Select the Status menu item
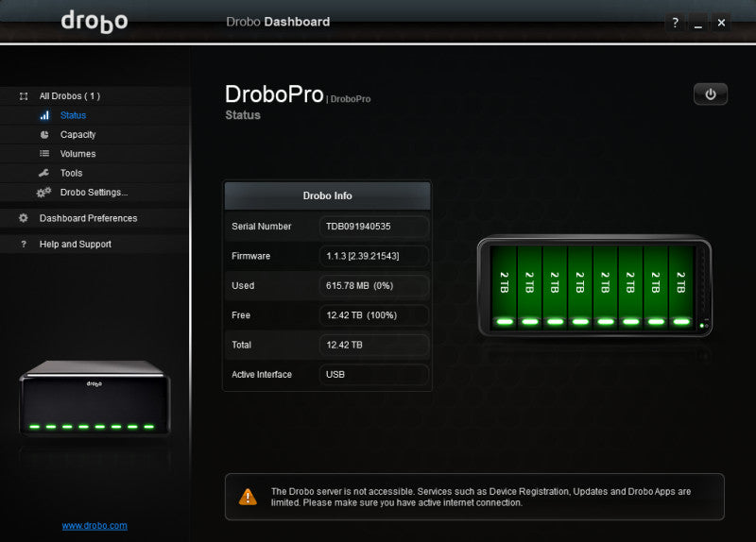756x542 pixels. coord(73,115)
